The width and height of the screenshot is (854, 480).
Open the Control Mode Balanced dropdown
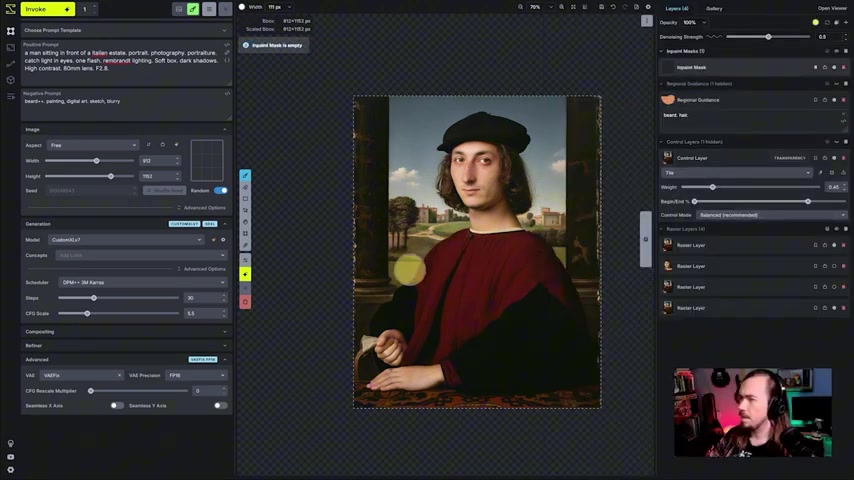click(771, 215)
